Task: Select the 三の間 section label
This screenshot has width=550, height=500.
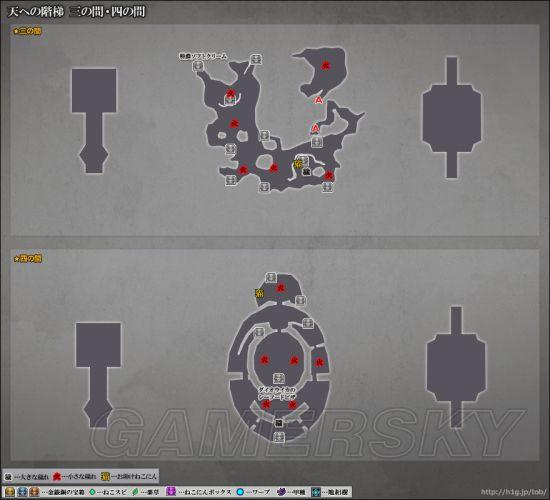Action: click(27, 31)
